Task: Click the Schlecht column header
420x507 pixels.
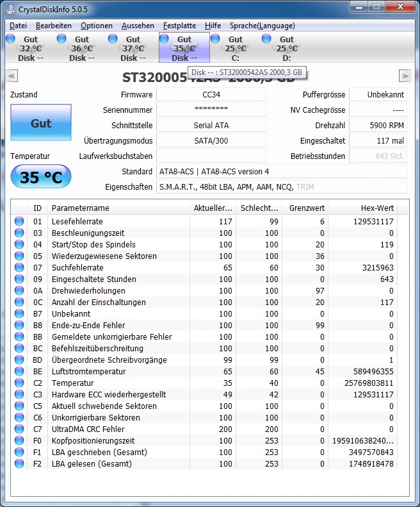Action: click(x=259, y=208)
